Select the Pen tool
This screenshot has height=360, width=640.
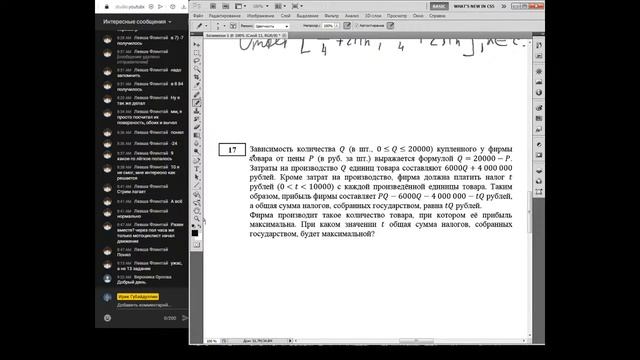pyautogui.click(x=197, y=161)
